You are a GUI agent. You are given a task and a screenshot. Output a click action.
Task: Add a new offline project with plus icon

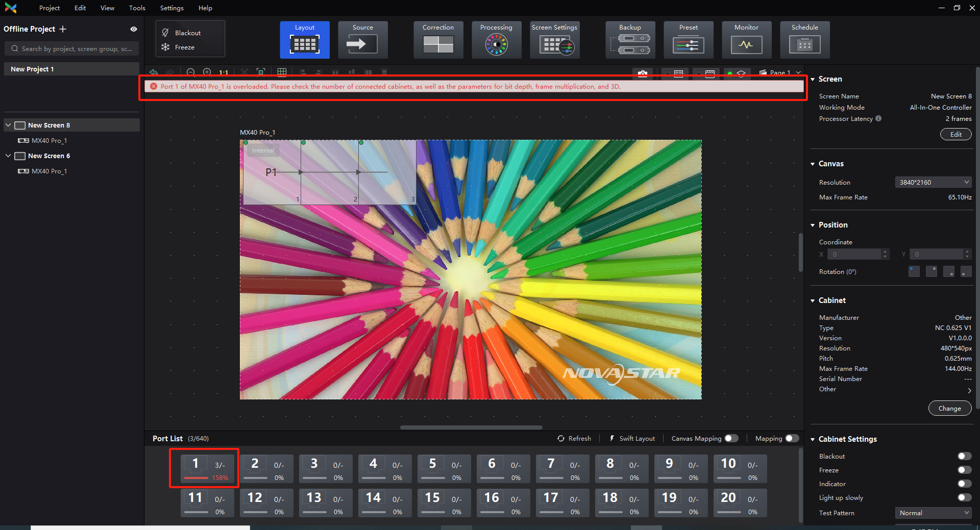pyautogui.click(x=63, y=29)
